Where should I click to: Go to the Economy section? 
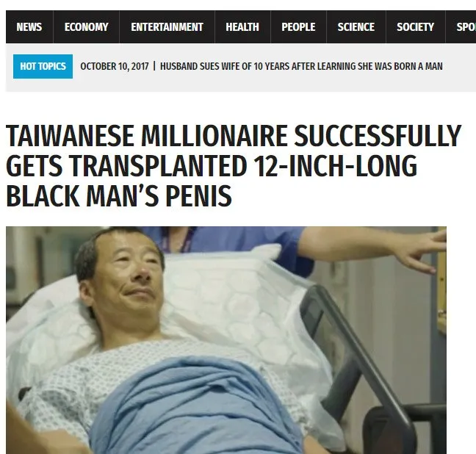pyautogui.click(x=86, y=27)
